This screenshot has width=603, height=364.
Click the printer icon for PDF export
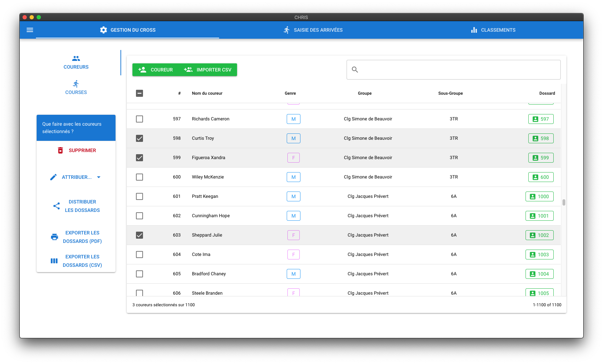55,237
